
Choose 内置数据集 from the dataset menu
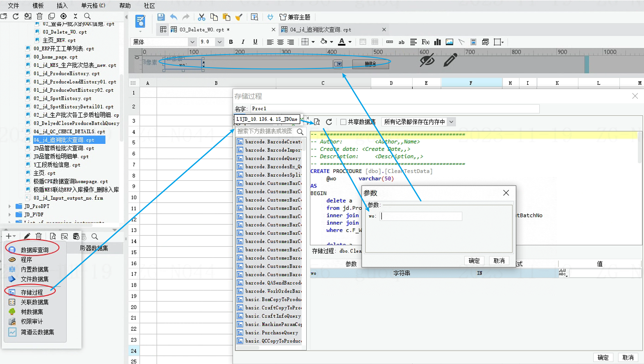pos(34,269)
